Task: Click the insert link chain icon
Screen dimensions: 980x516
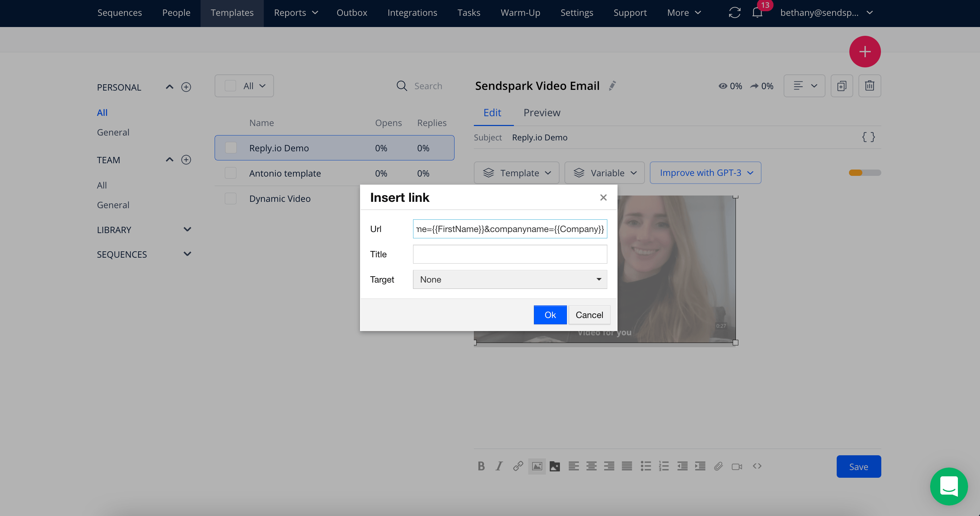Action: pos(518,466)
